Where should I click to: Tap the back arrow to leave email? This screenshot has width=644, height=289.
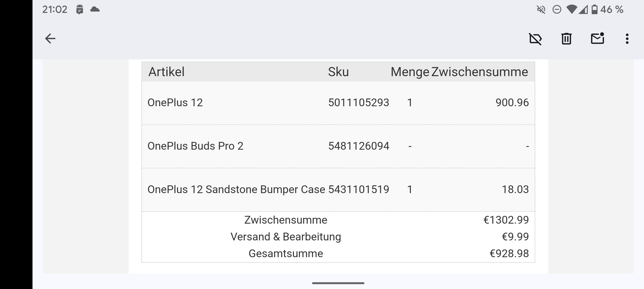pyautogui.click(x=50, y=39)
